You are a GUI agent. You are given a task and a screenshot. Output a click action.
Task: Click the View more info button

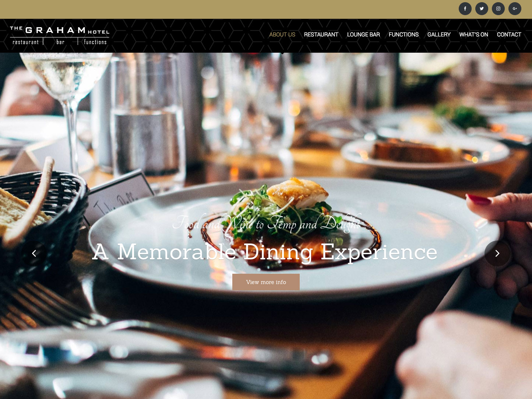pyautogui.click(x=266, y=282)
